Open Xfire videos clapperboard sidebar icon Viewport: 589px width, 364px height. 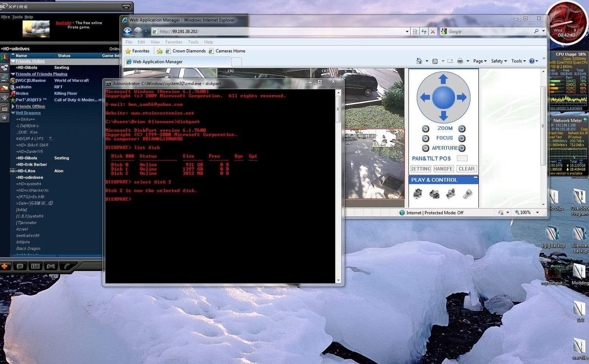click(x=4, y=108)
